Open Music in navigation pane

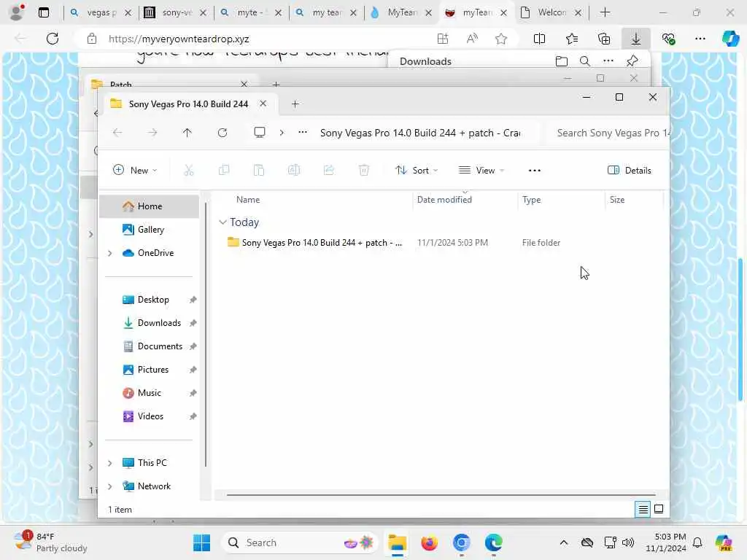coord(150,393)
